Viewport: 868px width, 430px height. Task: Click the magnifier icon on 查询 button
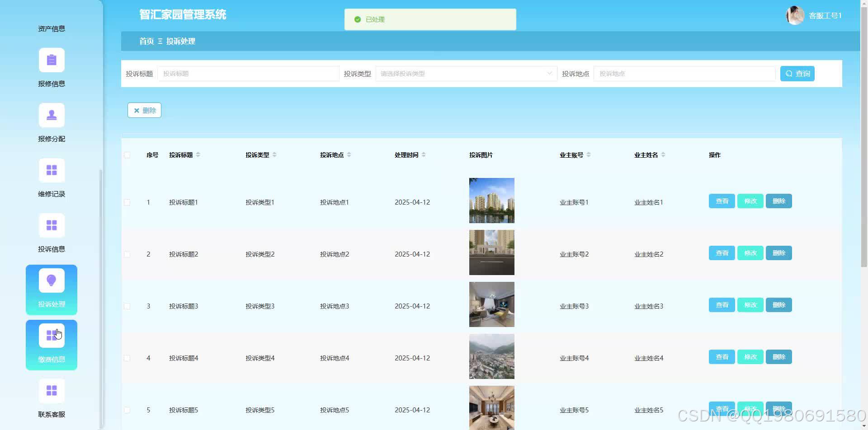pyautogui.click(x=789, y=73)
